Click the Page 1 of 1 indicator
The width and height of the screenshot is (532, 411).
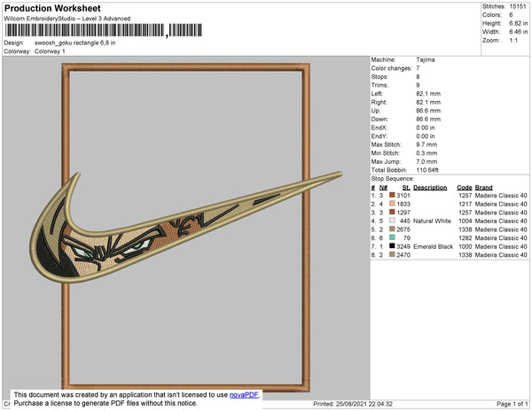click(512, 404)
